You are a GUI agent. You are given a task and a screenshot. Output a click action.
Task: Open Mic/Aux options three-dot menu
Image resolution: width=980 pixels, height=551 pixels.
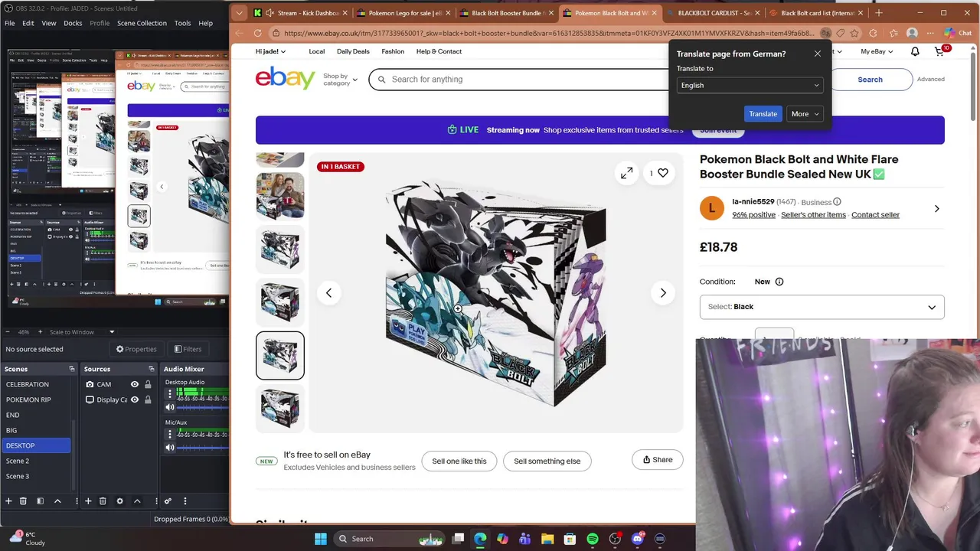[170, 434]
